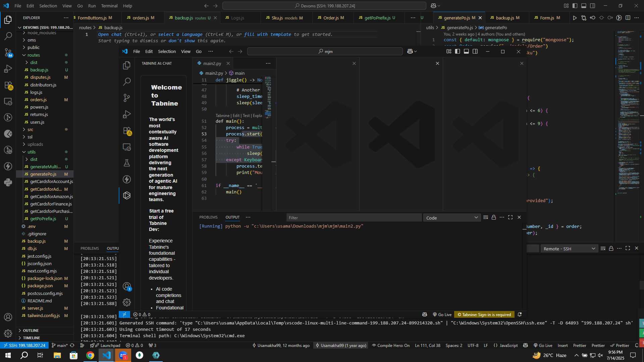Open Code output channel dropdown

[452, 218]
